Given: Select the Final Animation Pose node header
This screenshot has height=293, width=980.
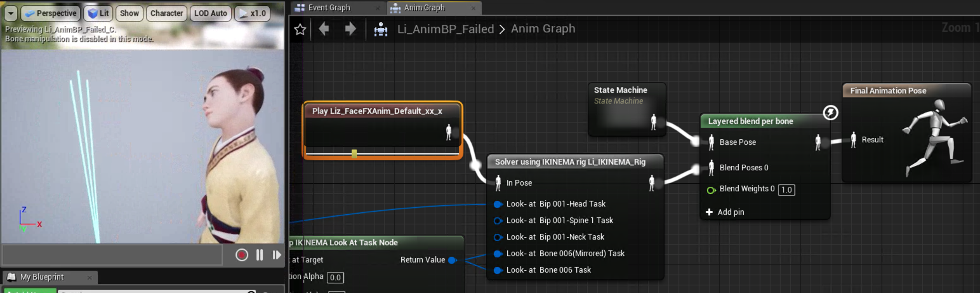Looking at the screenshot, I should (906, 91).
